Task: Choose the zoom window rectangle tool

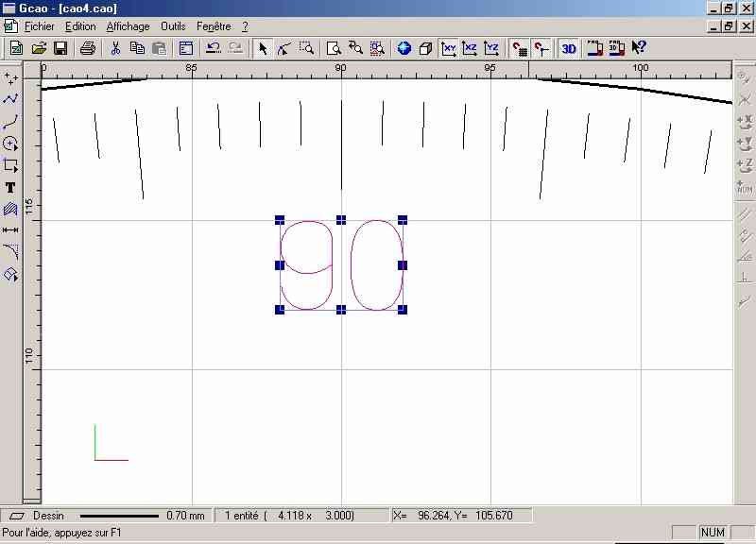Action: coord(306,48)
